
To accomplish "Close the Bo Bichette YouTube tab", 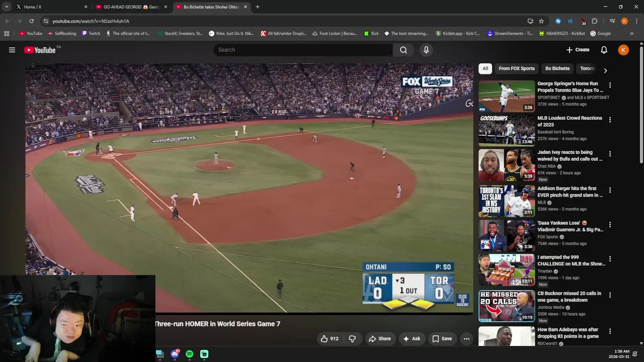I will coord(246,7).
